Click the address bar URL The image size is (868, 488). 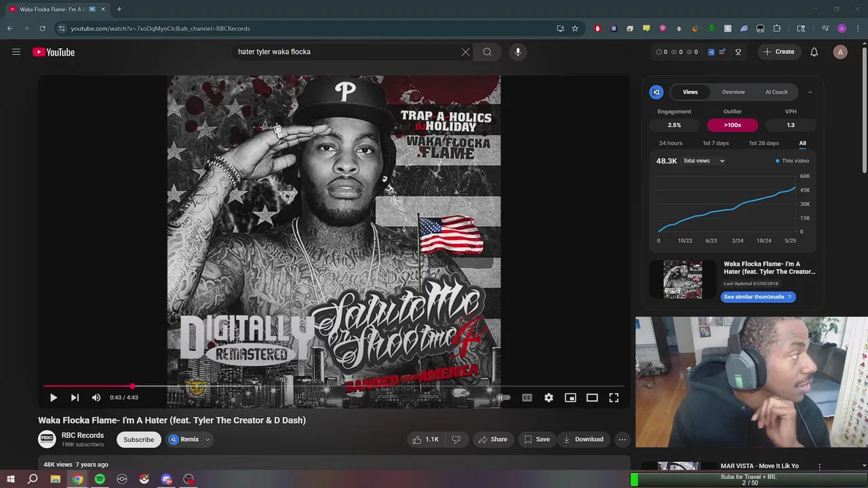[161, 28]
